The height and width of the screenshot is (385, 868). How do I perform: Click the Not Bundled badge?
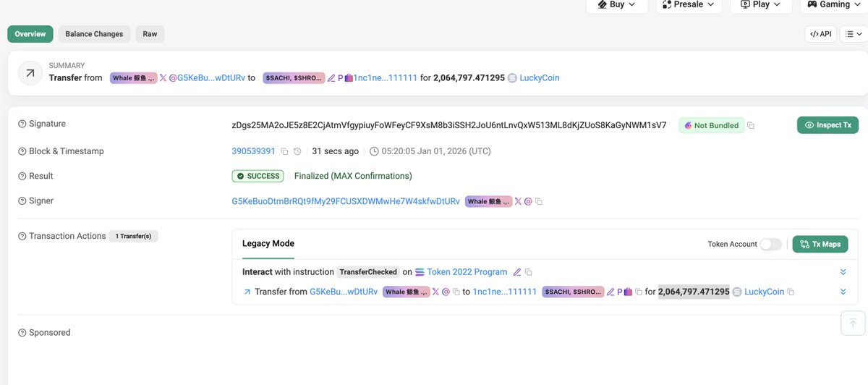[x=712, y=125]
